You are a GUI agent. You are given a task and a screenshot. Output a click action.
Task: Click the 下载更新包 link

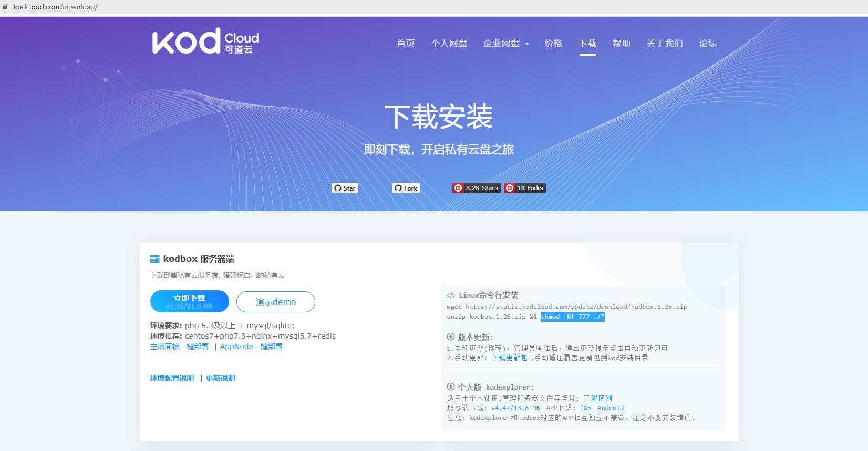tap(509, 358)
